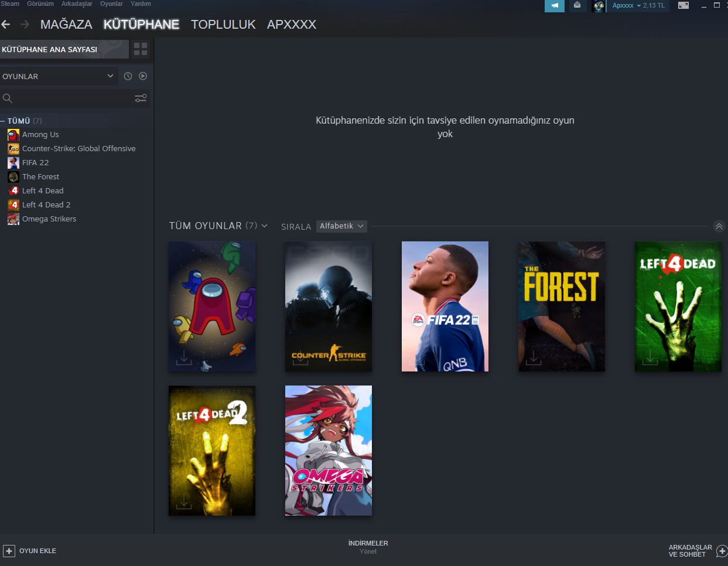Enter Big Picture mode via expand icon
728x566 pixels.
tap(683, 5)
